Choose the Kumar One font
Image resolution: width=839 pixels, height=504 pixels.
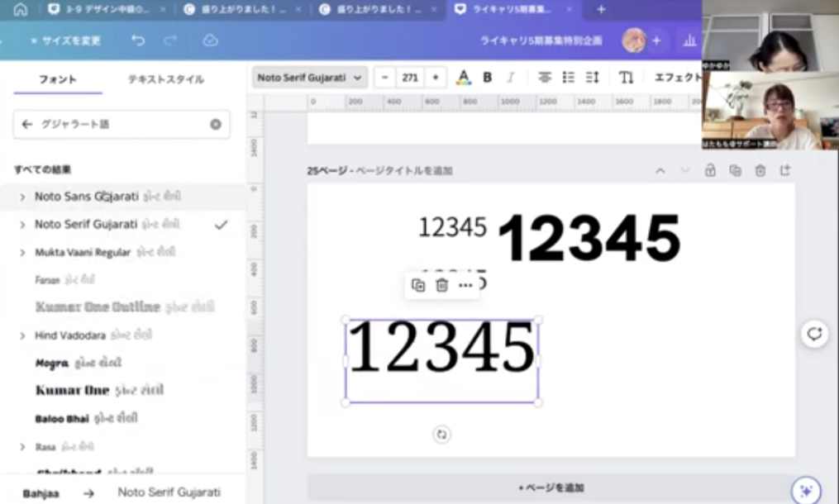pos(73,390)
